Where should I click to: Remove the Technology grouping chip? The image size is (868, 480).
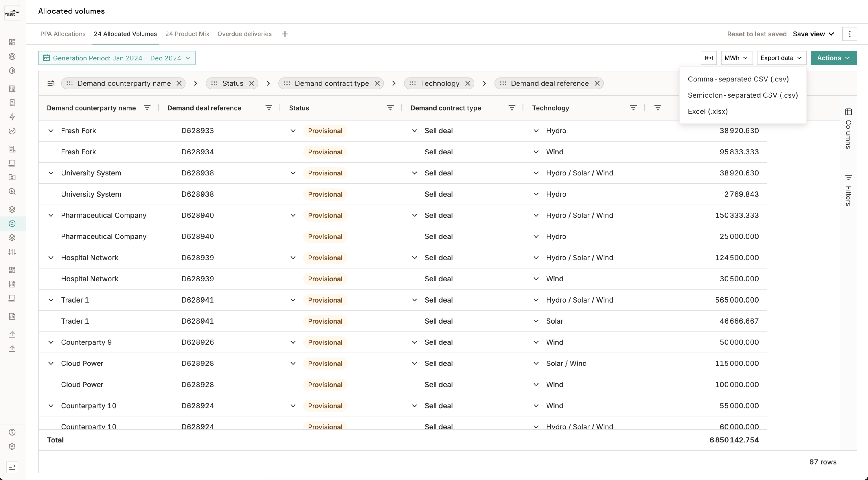468,84
